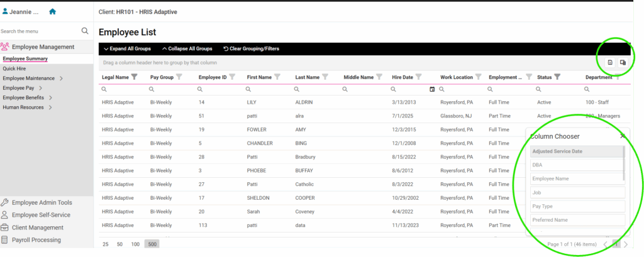The height and width of the screenshot is (257, 644).
Task: Expand the Human Resources submenu
Action: [50, 107]
